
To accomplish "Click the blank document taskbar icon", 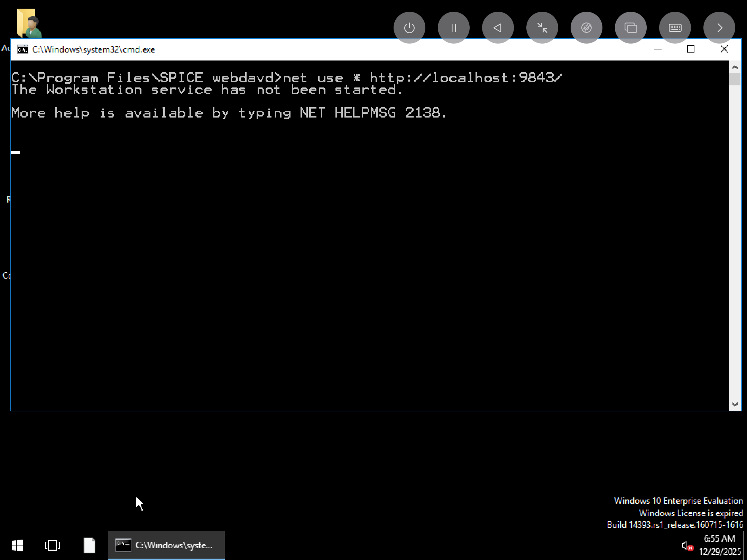I will (x=89, y=545).
